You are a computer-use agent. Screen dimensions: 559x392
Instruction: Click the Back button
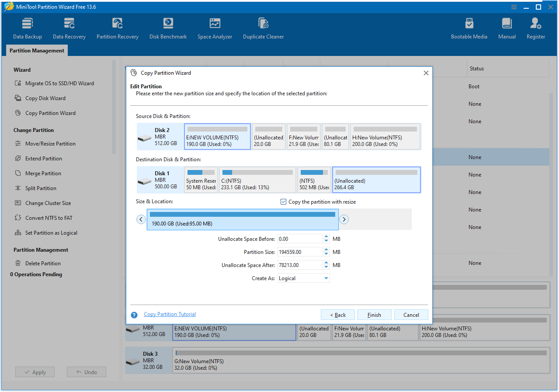[338, 315]
